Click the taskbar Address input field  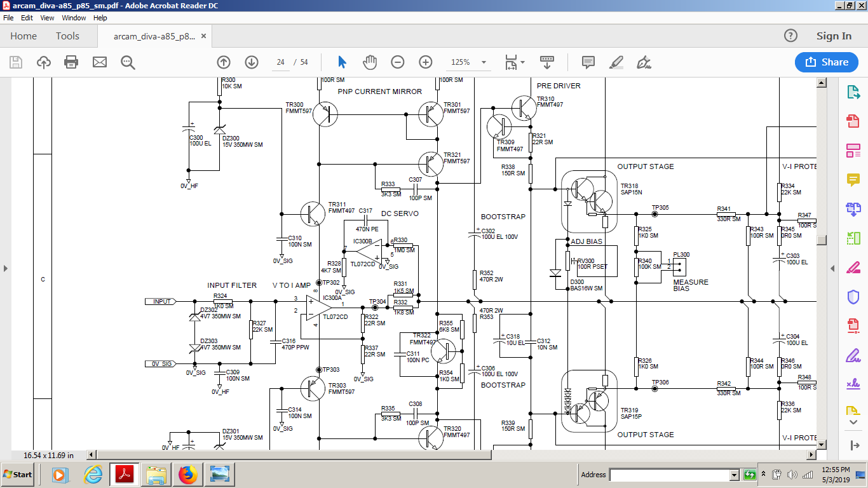tap(670, 475)
